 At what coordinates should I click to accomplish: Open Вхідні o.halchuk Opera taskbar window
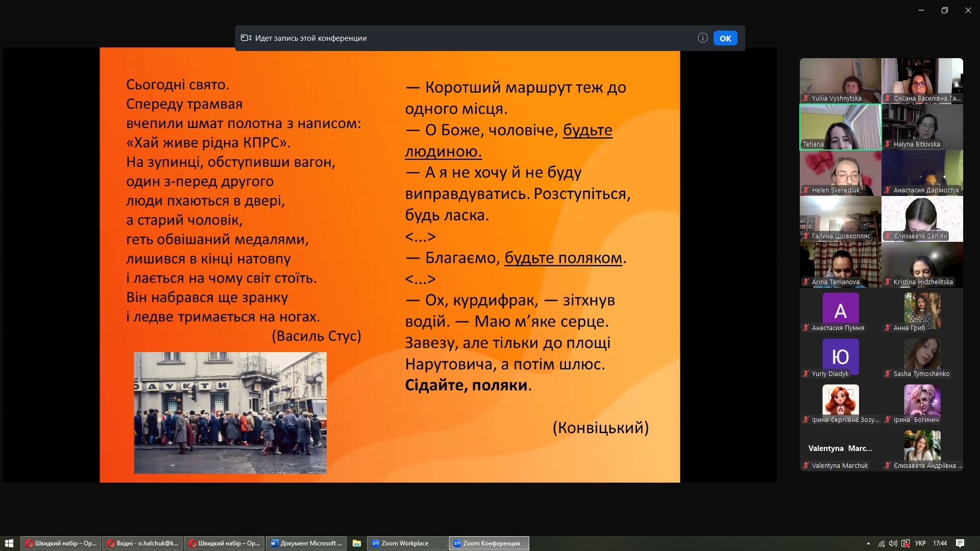click(143, 543)
